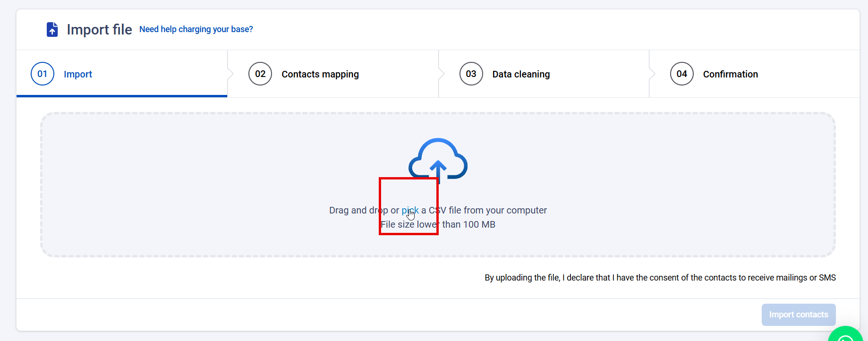
Task: Click the arrow separator after the Import step
Action: coord(230,74)
